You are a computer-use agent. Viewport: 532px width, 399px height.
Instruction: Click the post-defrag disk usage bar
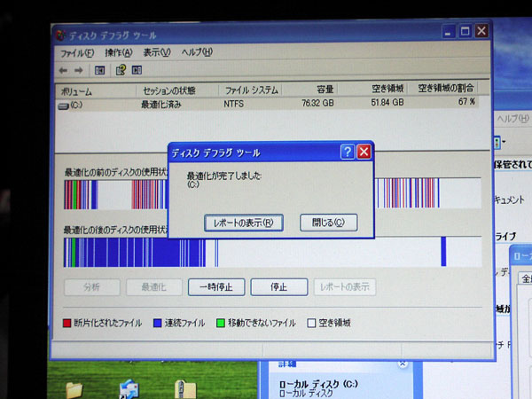(272, 252)
